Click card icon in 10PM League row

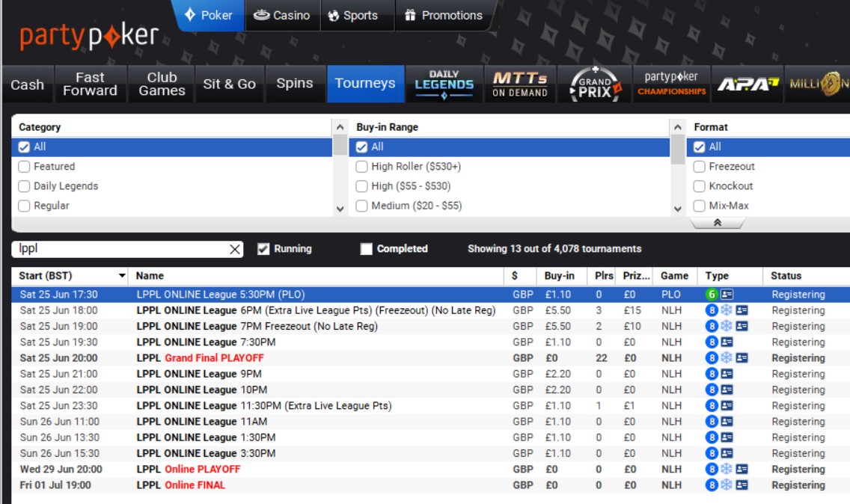(727, 390)
